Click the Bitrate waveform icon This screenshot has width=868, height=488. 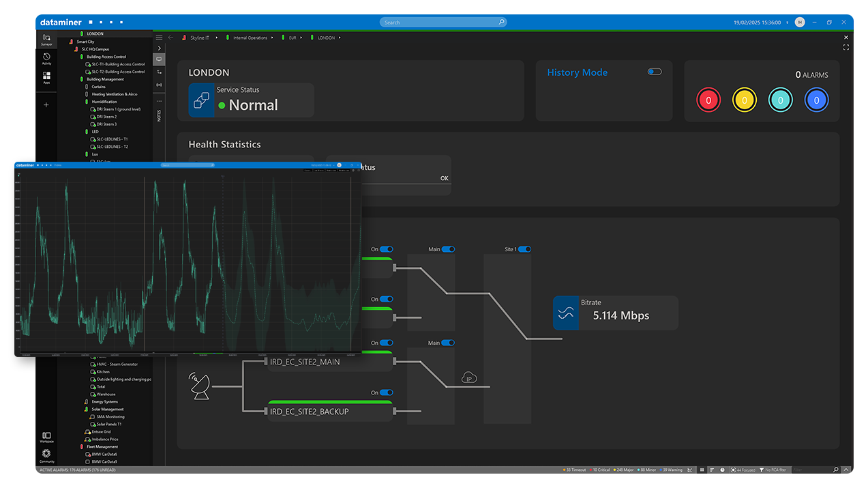[x=566, y=313]
